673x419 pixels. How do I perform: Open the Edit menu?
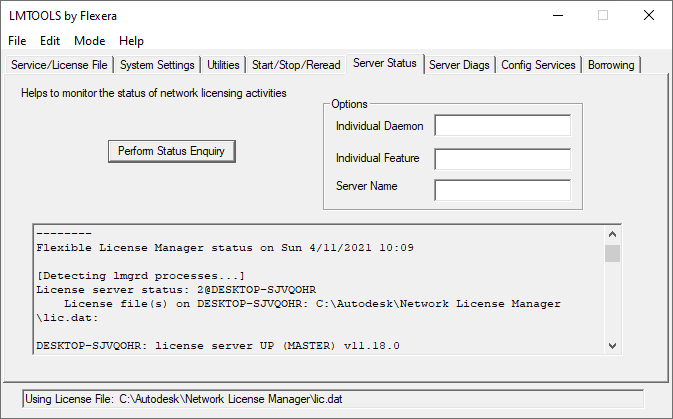coord(50,41)
